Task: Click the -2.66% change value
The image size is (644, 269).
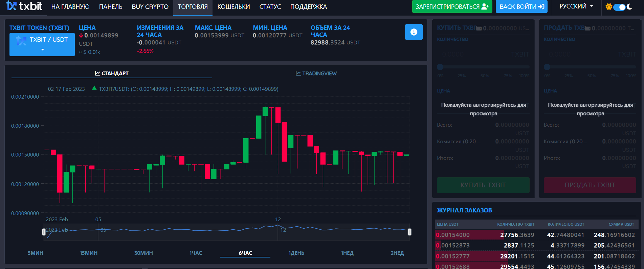Action: coord(145,51)
